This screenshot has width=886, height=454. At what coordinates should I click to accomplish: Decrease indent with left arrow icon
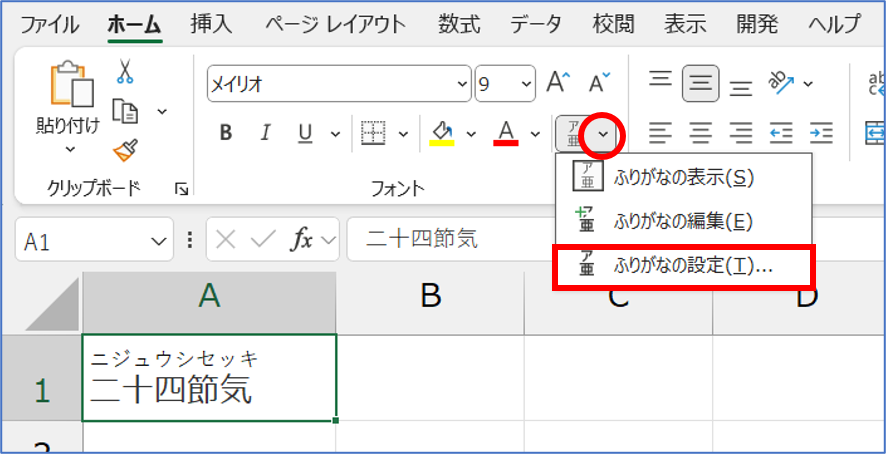coord(781,133)
